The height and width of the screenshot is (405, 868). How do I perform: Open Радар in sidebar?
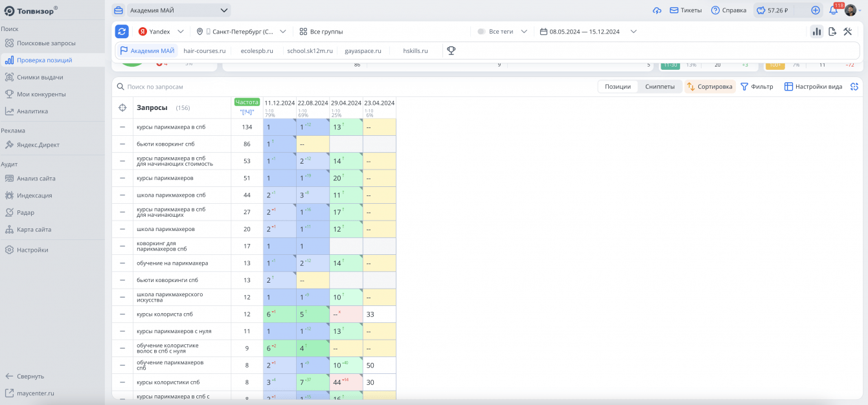pyautogui.click(x=52, y=212)
